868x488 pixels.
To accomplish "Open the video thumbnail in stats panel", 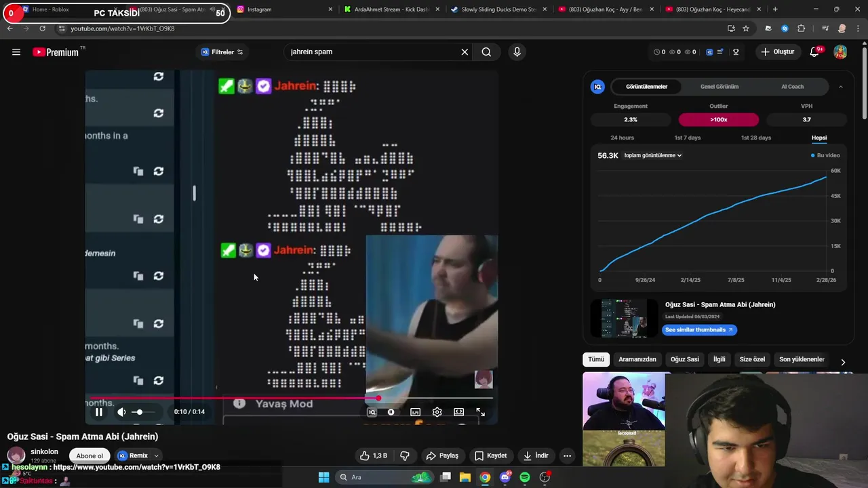I will tap(624, 318).
